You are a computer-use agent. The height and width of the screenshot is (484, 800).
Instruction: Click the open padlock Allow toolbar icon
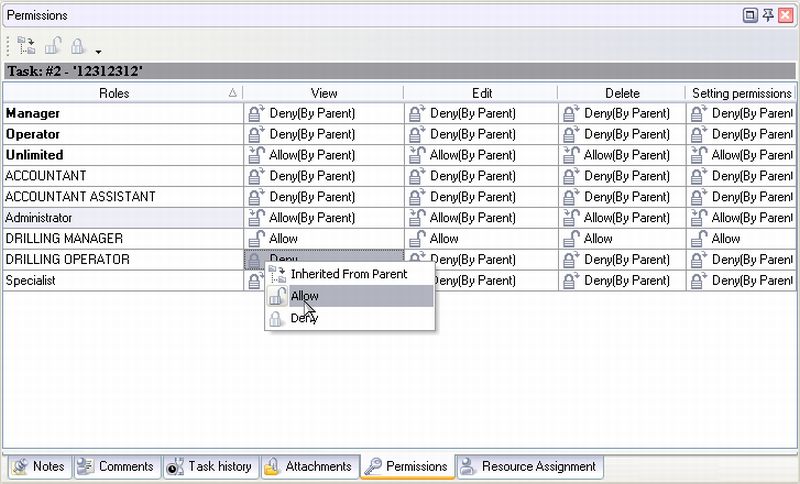[53, 45]
